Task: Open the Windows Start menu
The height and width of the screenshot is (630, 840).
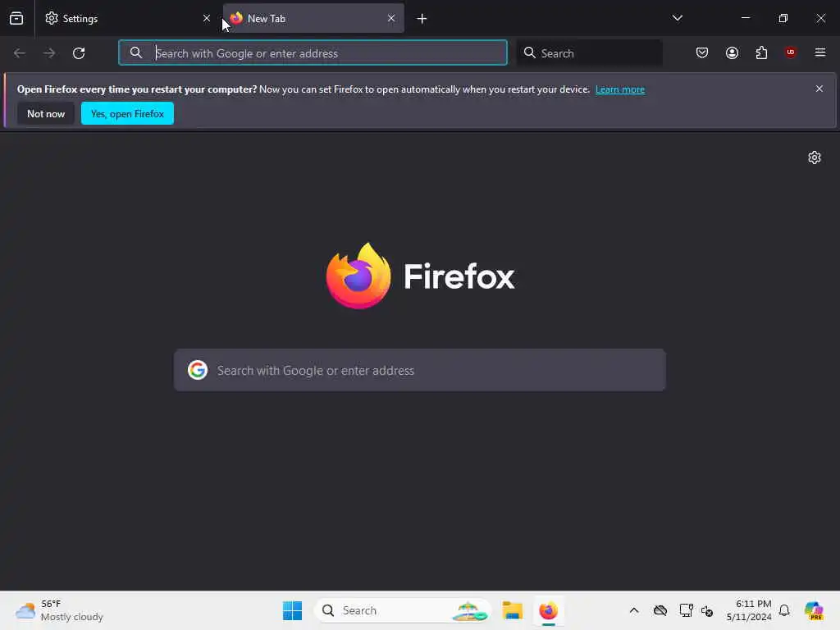Action: pyautogui.click(x=293, y=610)
